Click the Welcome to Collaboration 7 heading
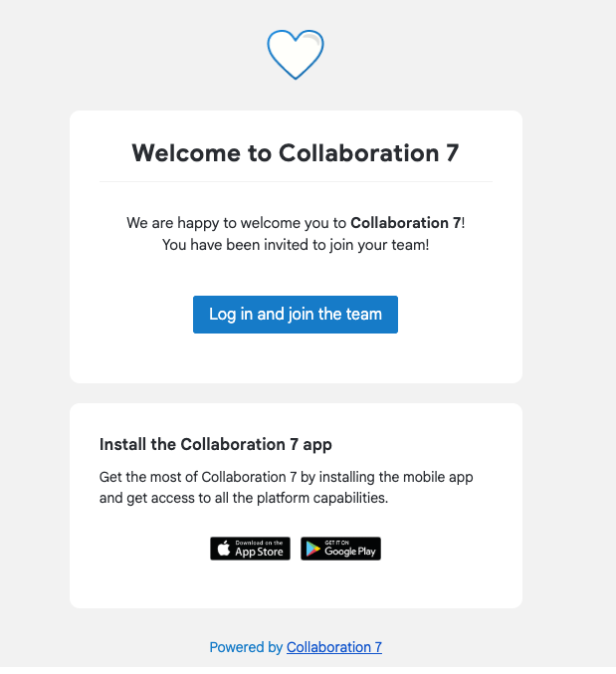The image size is (616, 674). click(x=296, y=153)
